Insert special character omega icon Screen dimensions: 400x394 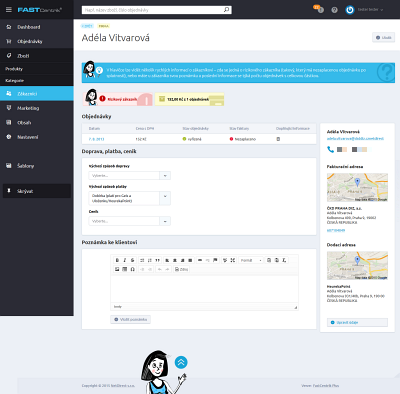(x=132, y=269)
